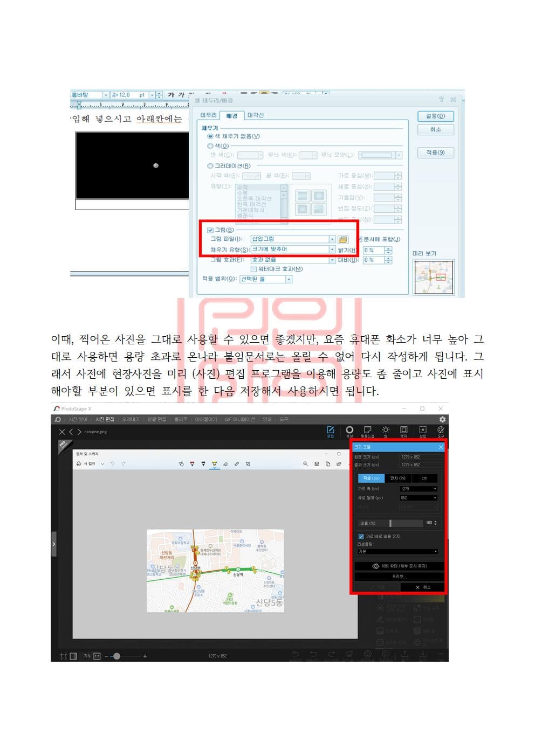The width and height of the screenshot is (535, 756).
Task: Select the 빛 (light) sun icon
Action: pos(386,430)
